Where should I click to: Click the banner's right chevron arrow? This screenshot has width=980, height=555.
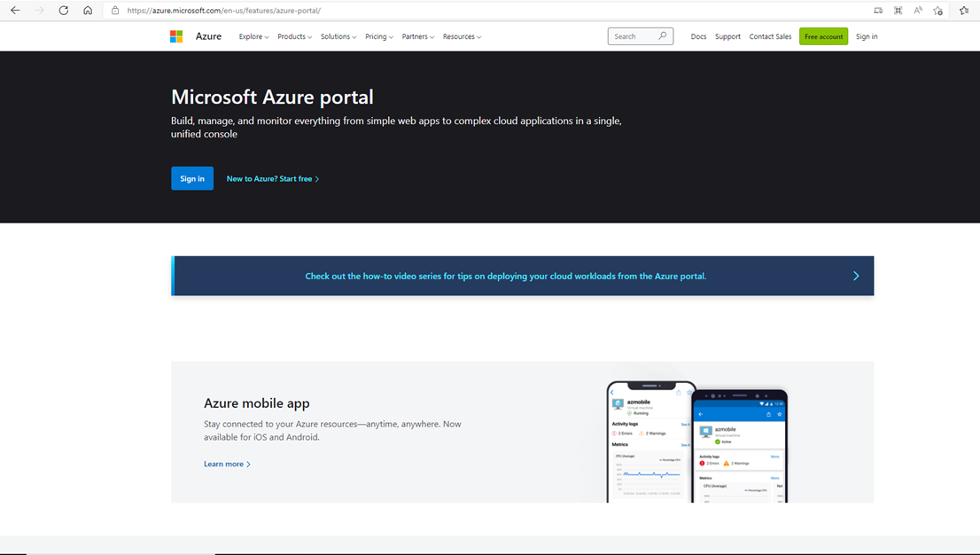[x=856, y=276]
